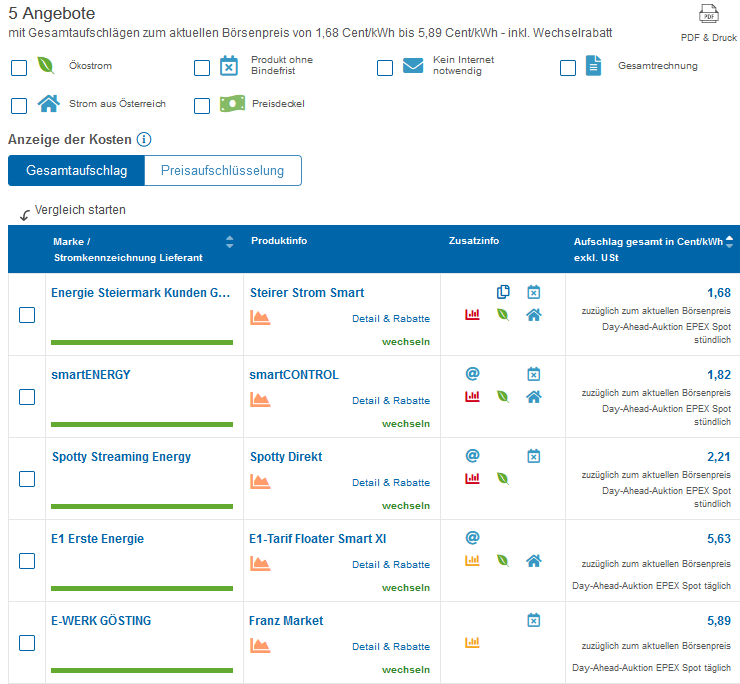Select the E-WERK GÖSTING offer checkbox

[x=27, y=642]
